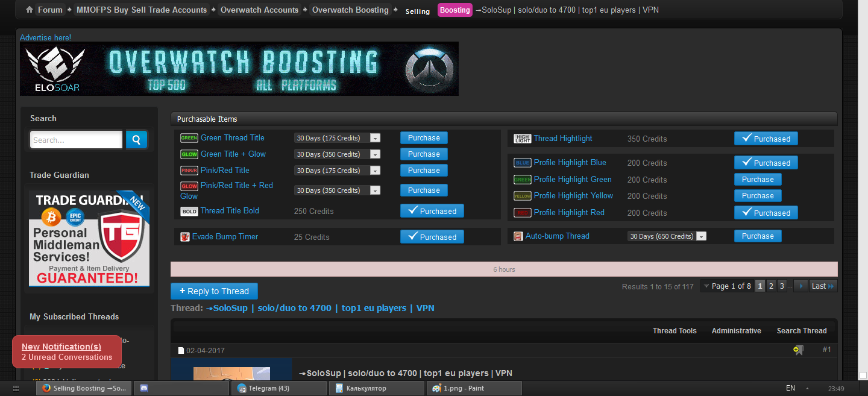Screen dimensions: 868x396
Task: Click the BLUE profile highlight badge
Action: coord(523,163)
